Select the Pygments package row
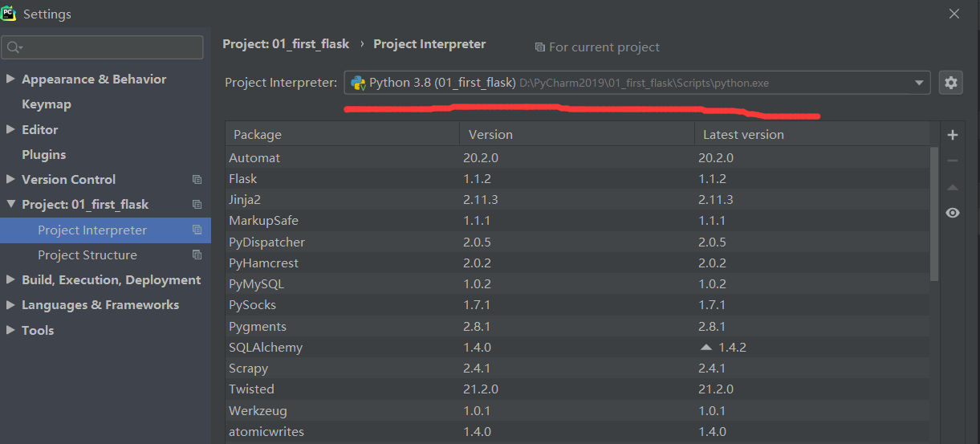 [577, 327]
